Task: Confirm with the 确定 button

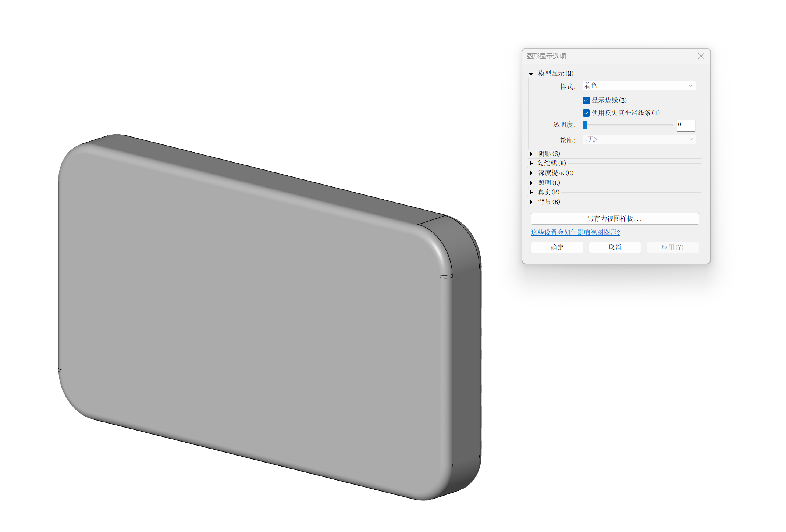Action: [x=557, y=247]
